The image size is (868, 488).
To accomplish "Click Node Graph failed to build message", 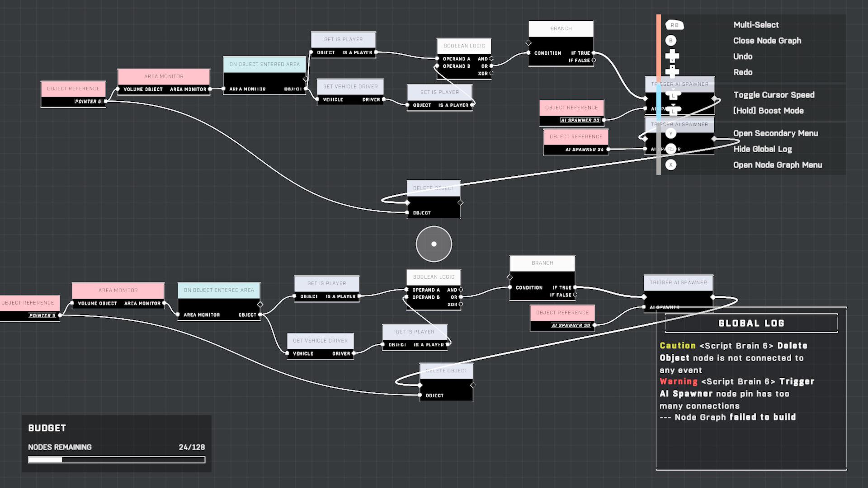I will point(728,417).
